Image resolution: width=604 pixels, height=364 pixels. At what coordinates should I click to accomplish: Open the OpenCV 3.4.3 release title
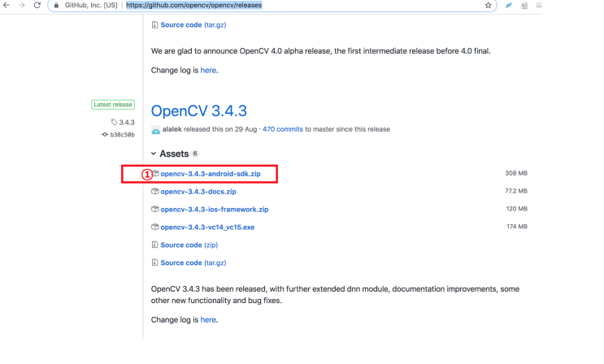[198, 110]
